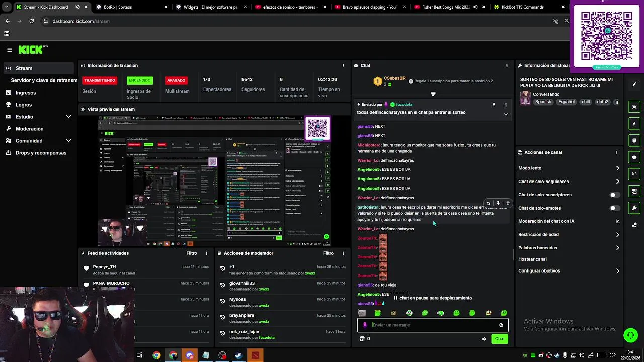
Task: Open the green support headset button
Action: pyautogui.click(x=630, y=335)
